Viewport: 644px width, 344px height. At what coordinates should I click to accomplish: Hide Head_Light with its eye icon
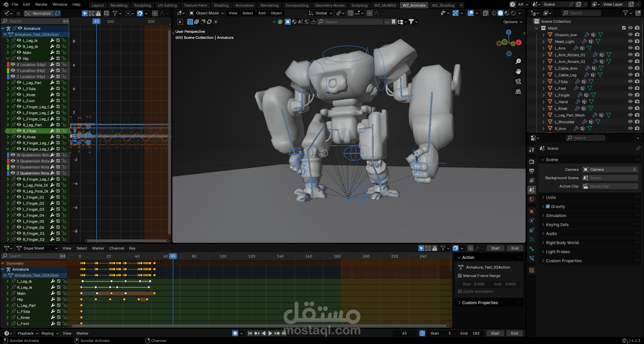(630, 42)
